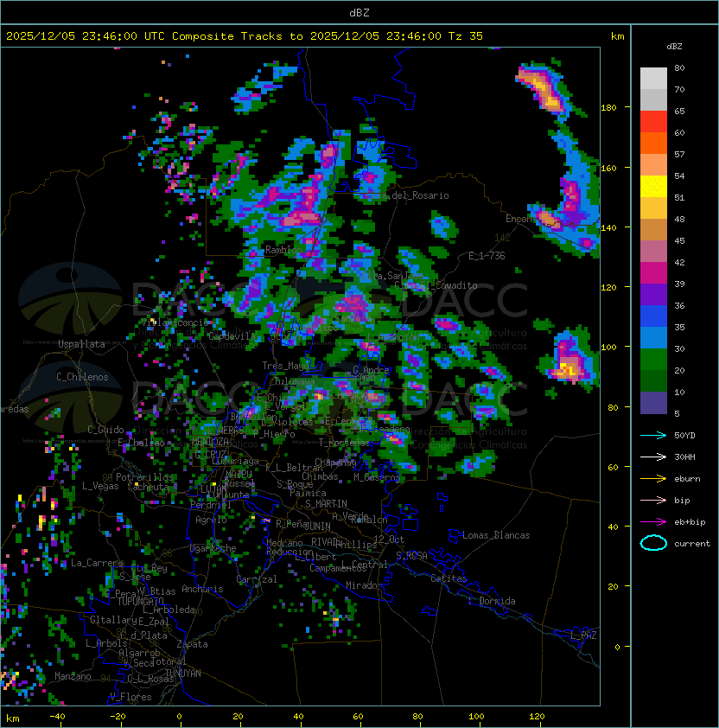Click the 'Ugarteche' map label
The image size is (719, 728).
point(213,548)
